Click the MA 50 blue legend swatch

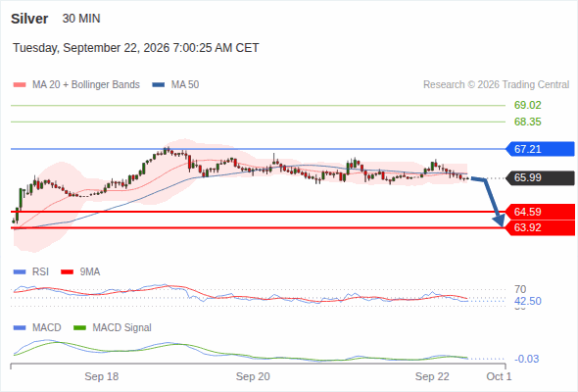coord(159,85)
